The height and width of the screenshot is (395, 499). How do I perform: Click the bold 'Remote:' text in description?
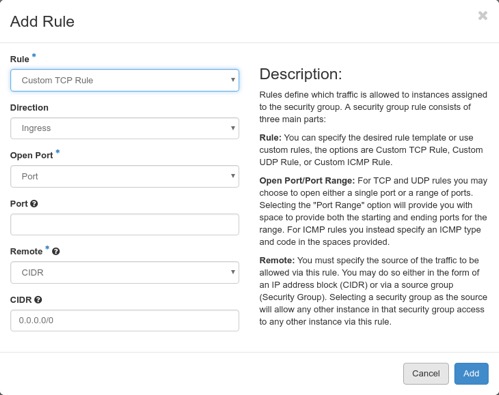[277, 260]
